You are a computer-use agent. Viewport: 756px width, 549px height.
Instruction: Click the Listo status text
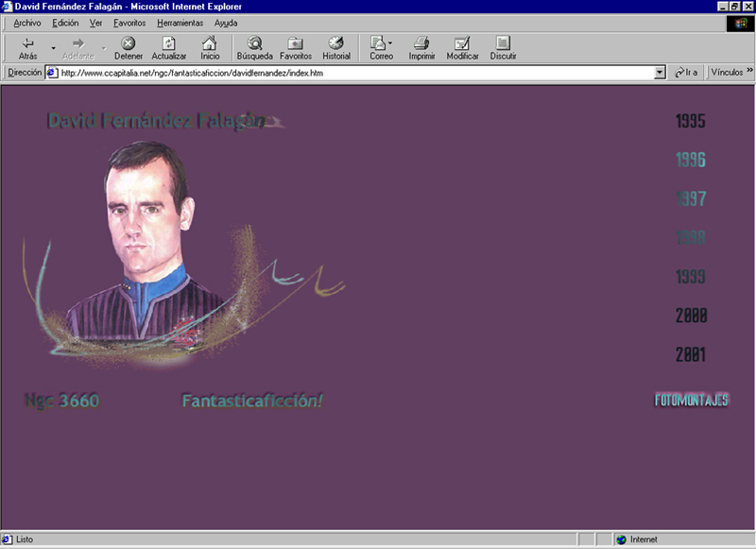(25, 540)
